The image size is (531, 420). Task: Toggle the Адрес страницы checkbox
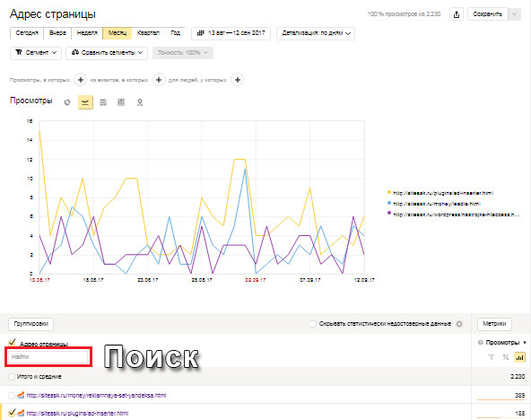pyautogui.click(x=12, y=342)
